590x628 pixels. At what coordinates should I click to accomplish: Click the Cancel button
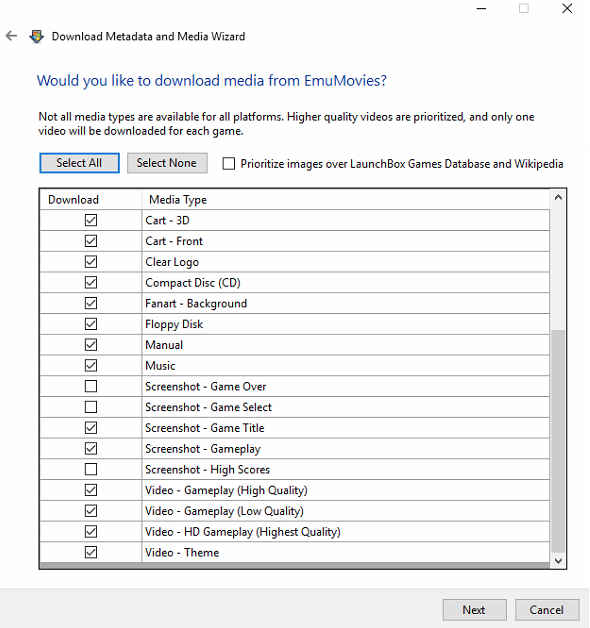coord(547,610)
